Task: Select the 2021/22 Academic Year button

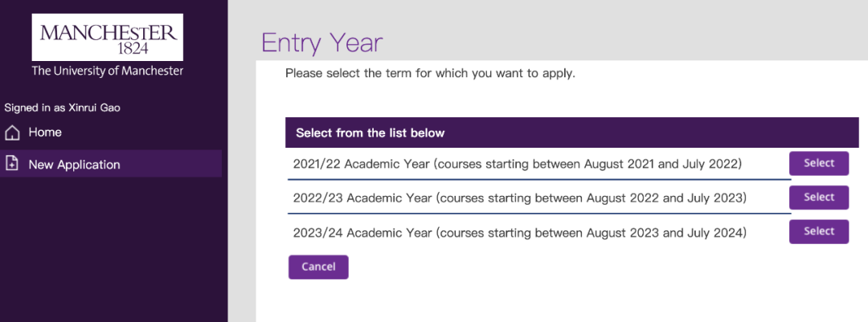Action: click(819, 163)
